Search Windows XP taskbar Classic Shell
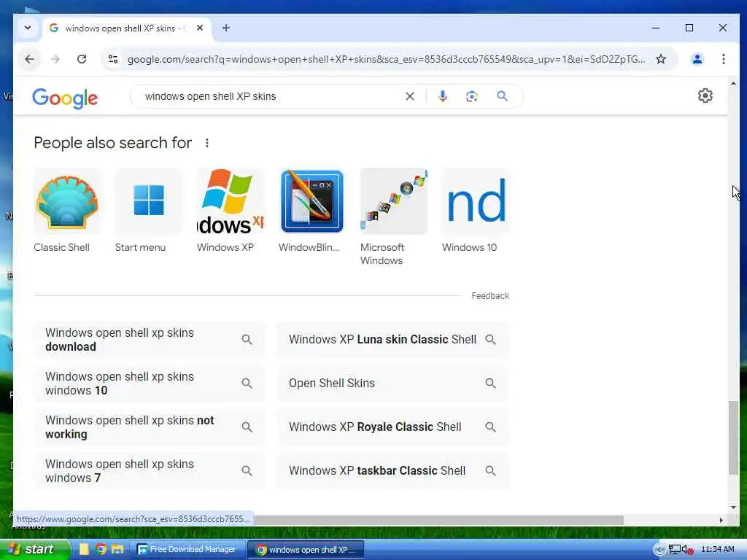This screenshot has width=747, height=560. (x=393, y=471)
